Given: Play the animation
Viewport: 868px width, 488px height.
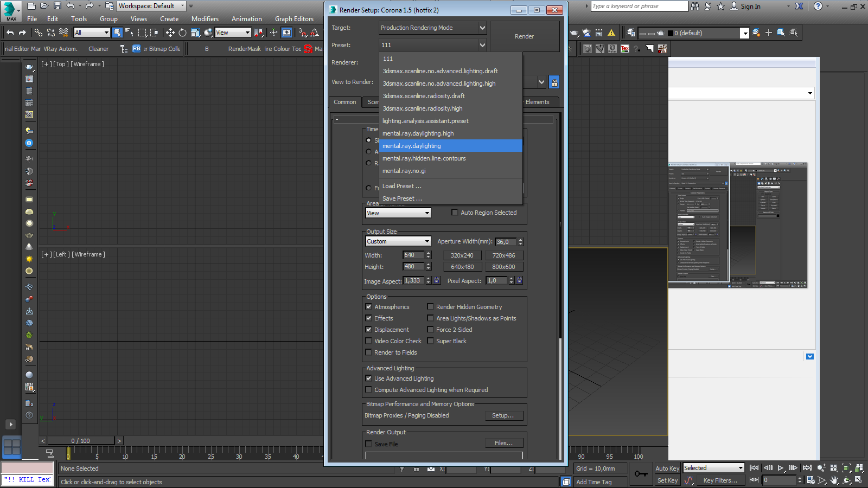Looking at the screenshot, I should [781, 468].
